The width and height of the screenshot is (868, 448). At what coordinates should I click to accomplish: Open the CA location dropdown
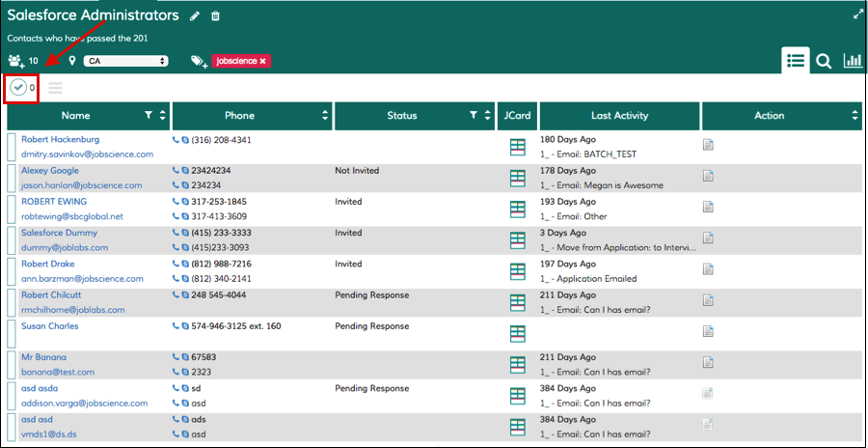(x=125, y=61)
